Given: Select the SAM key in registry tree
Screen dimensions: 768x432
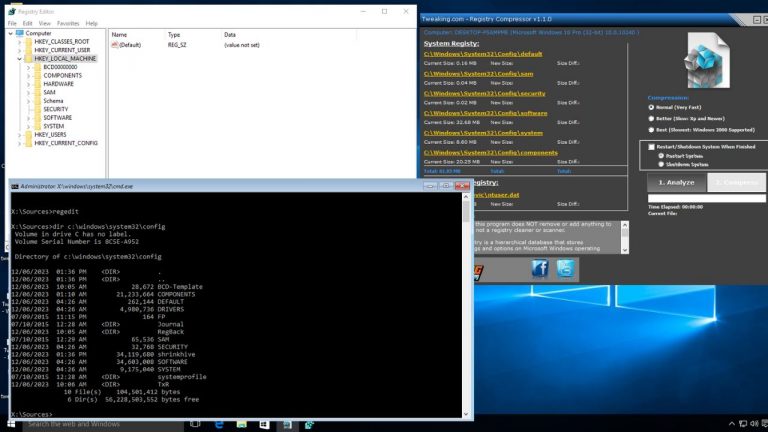Looking at the screenshot, I should (x=49, y=92).
